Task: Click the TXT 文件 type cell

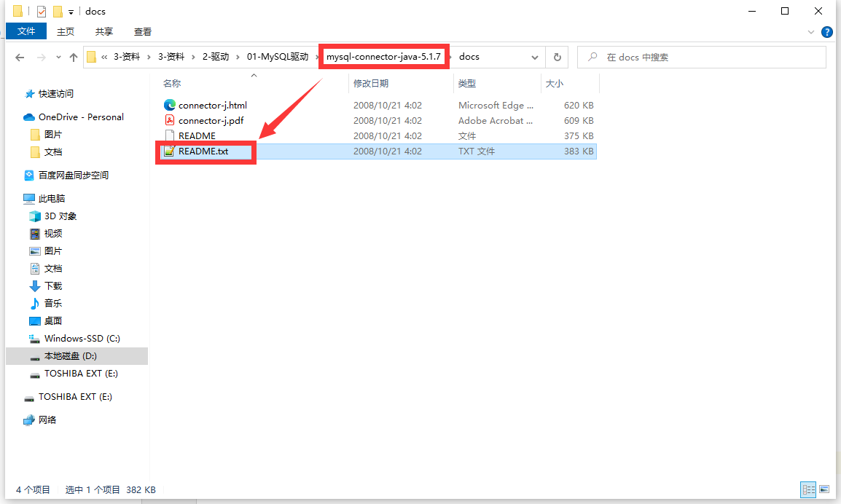Action: point(477,151)
